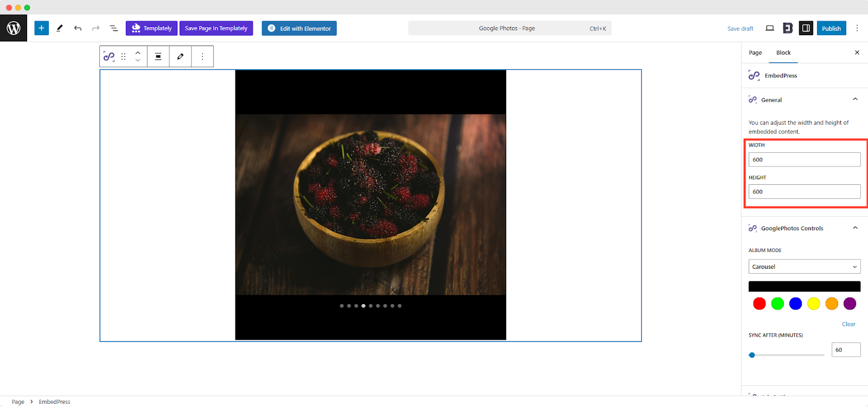Click the Save draft link

click(x=740, y=29)
